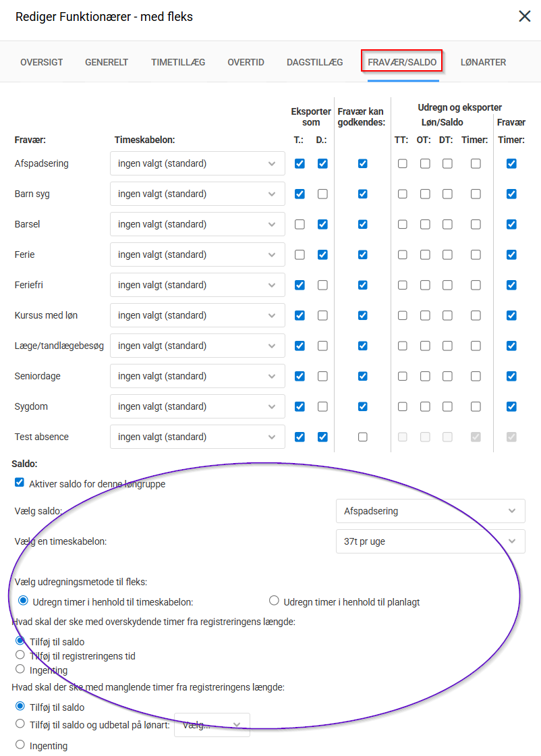Image resolution: width=541 pixels, height=756 pixels.
Task: Open the GENERELT tab
Action: coord(107,62)
